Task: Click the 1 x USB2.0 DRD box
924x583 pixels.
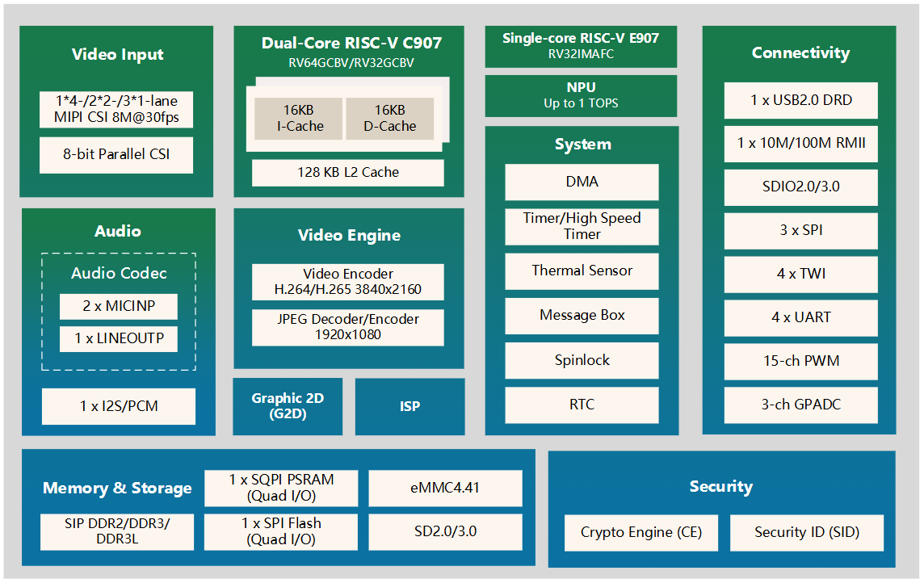Action: 800,100
